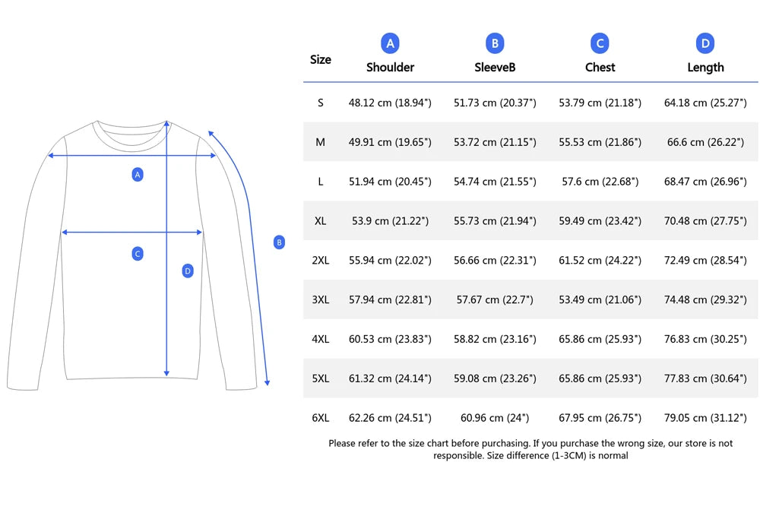Click the C marker on the sweater chest
760x532 pixels.
138,254
